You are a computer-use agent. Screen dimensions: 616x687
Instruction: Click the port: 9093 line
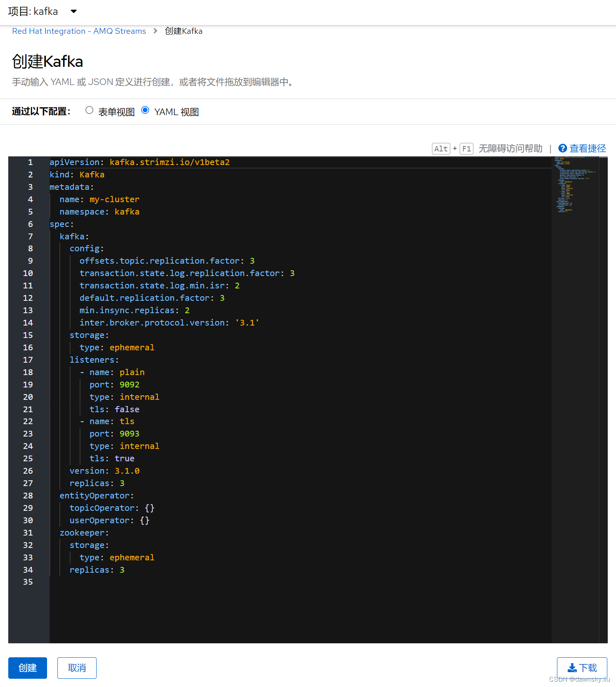(114, 434)
